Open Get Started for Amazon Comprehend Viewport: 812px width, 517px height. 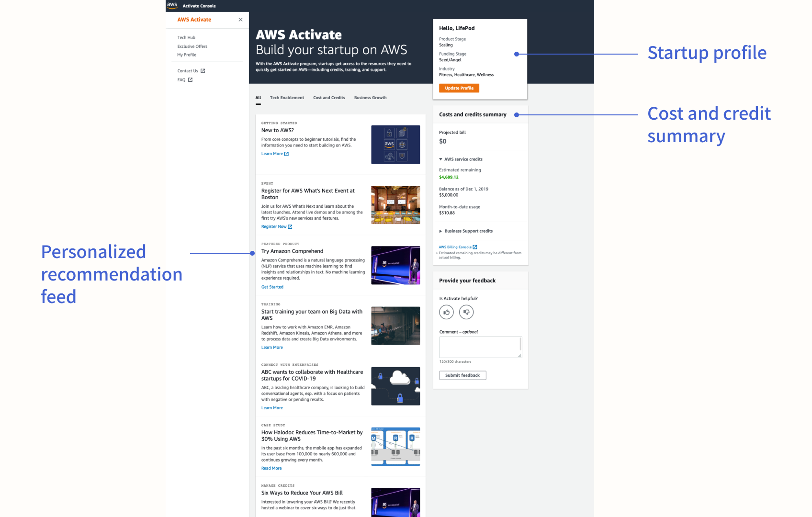272,286
